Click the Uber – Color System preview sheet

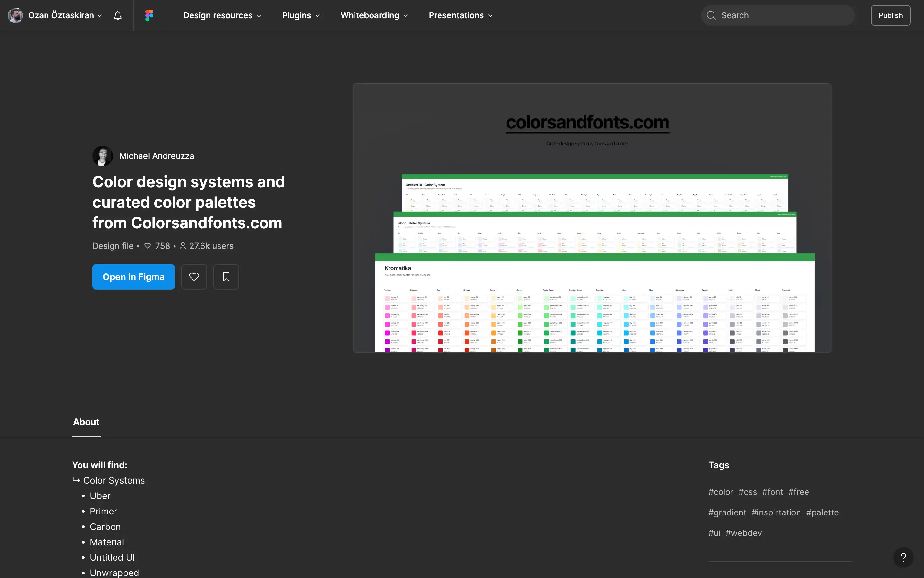(595, 232)
